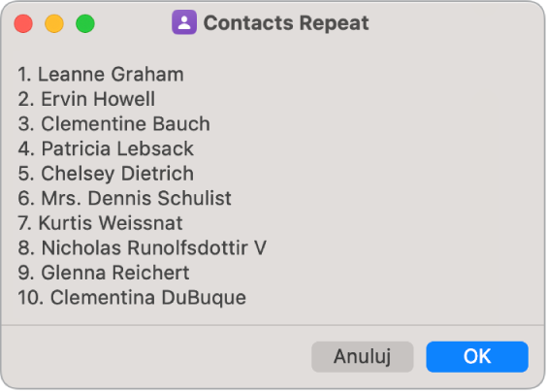Click on Mrs. Dennis Schulist
The height and width of the screenshot is (392, 547).
point(124,198)
